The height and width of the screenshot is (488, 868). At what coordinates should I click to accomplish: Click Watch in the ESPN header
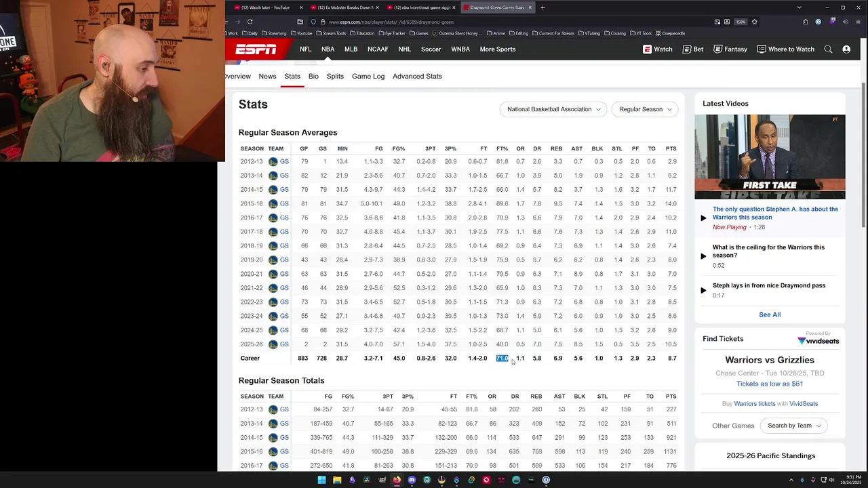coord(658,49)
